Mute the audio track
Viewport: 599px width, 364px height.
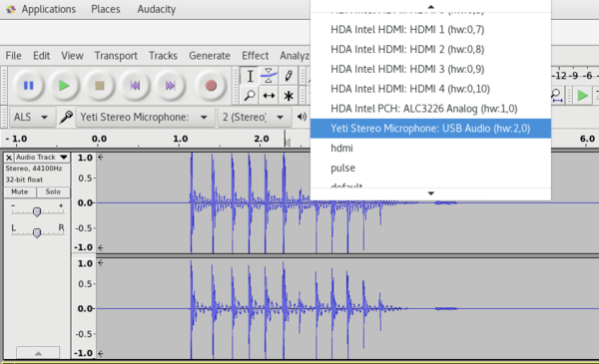[20, 191]
